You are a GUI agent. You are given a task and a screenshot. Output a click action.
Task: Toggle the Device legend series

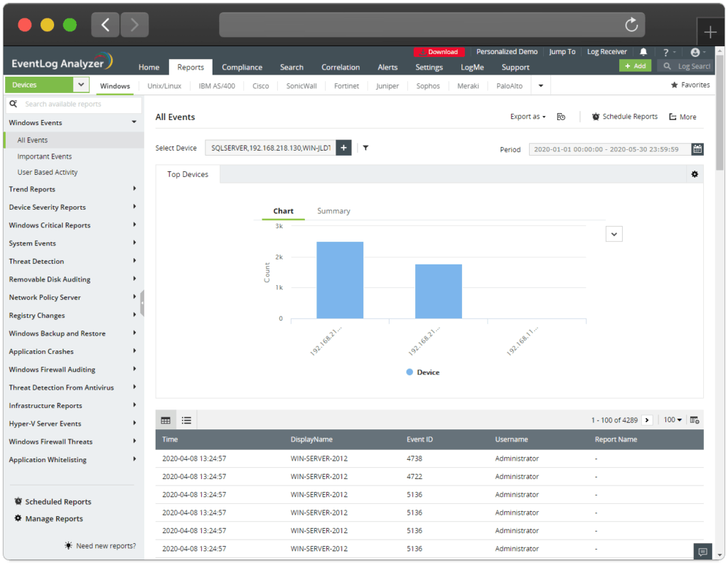[422, 372]
